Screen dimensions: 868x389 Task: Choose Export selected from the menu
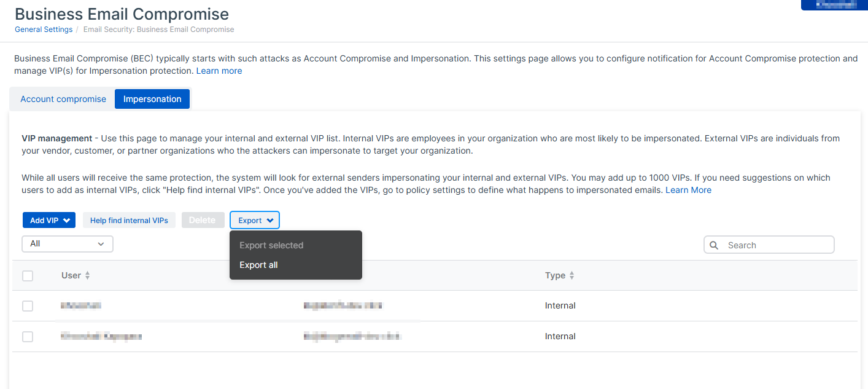point(271,245)
